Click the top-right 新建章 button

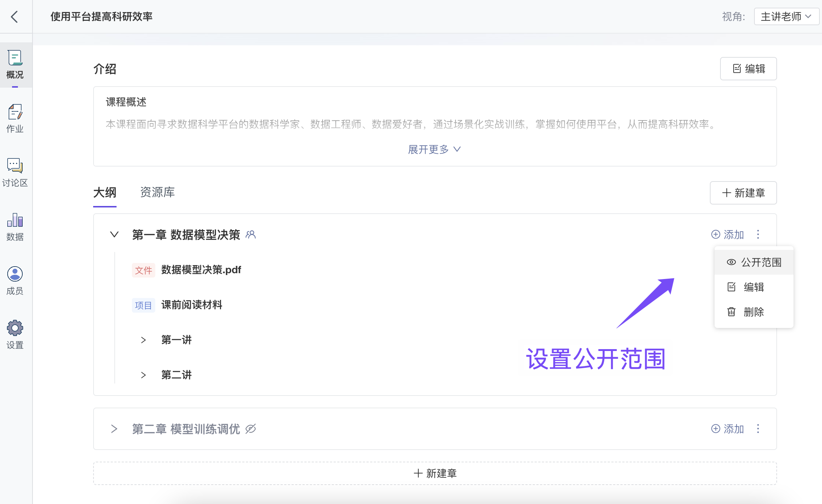743,193
